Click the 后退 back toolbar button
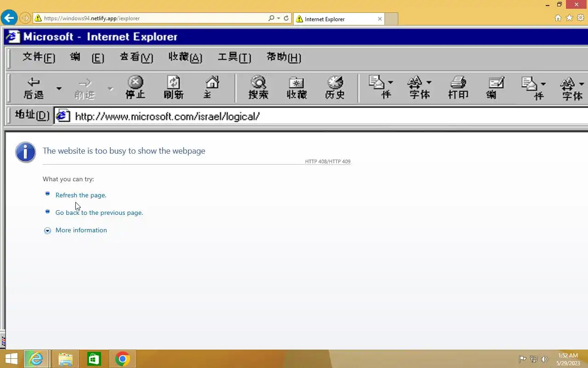This screenshot has width=588, height=368. 34,88
